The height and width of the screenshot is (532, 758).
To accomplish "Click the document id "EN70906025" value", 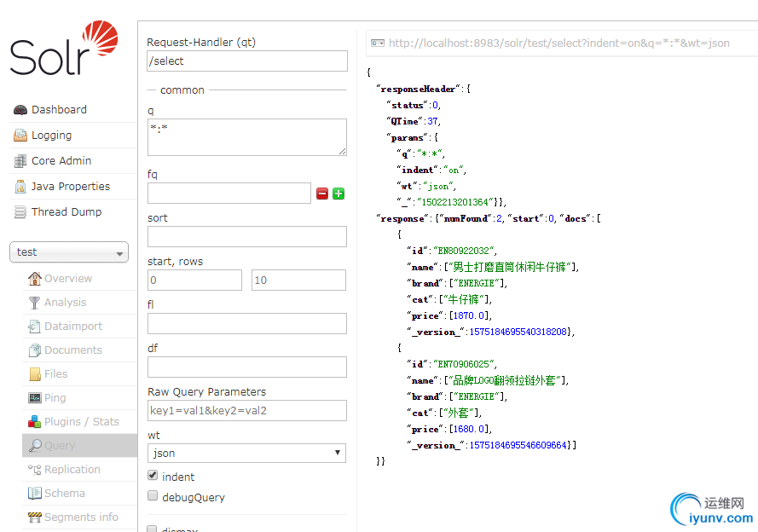I will pyautogui.click(x=464, y=364).
